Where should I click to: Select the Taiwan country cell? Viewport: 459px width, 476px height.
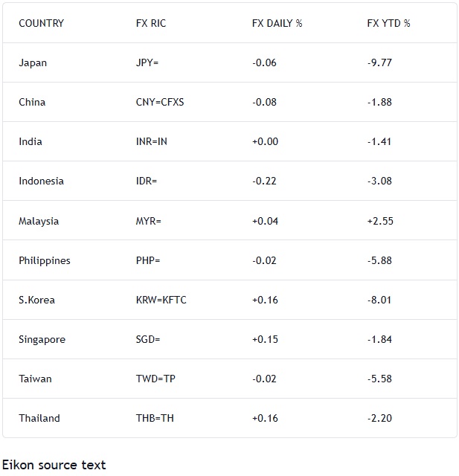[35, 379]
